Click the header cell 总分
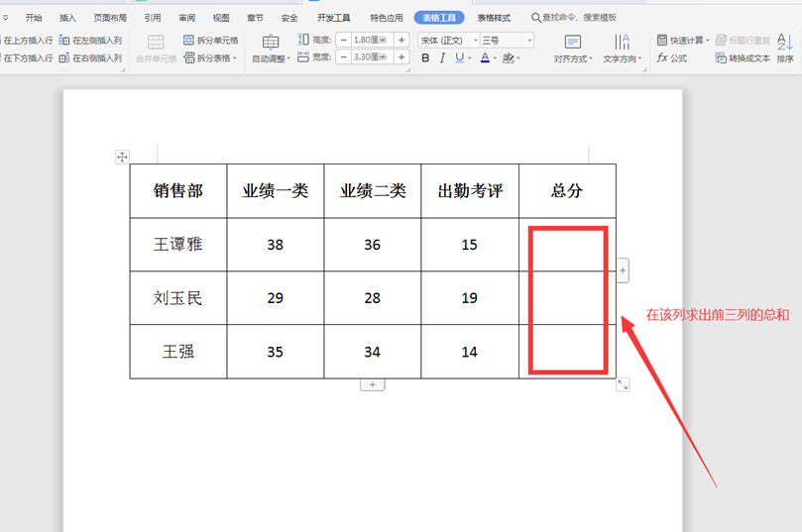Screen dimensions: 802x532 point(567,191)
